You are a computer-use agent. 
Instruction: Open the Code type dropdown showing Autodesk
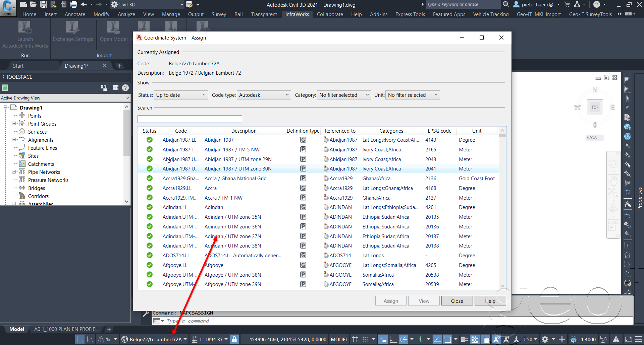pyautogui.click(x=264, y=95)
